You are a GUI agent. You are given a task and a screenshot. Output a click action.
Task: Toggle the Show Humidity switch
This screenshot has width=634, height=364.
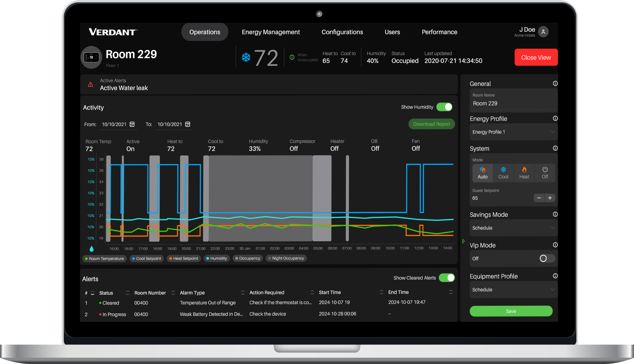tap(444, 107)
